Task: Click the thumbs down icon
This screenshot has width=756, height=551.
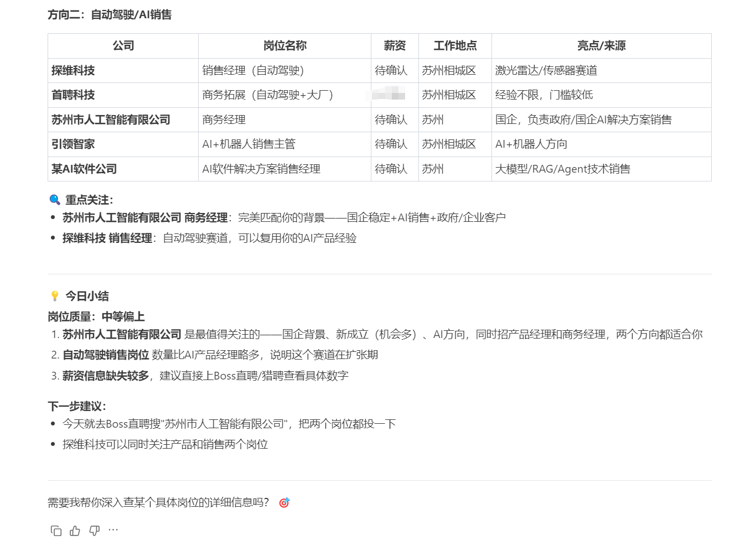Action: pos(95,531)
